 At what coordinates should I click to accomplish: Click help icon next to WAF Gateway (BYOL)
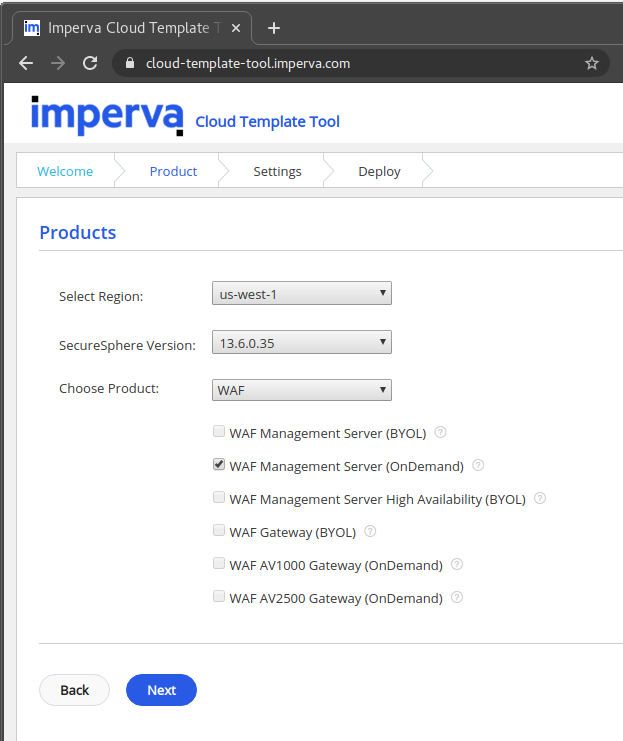tap(370, 531)
